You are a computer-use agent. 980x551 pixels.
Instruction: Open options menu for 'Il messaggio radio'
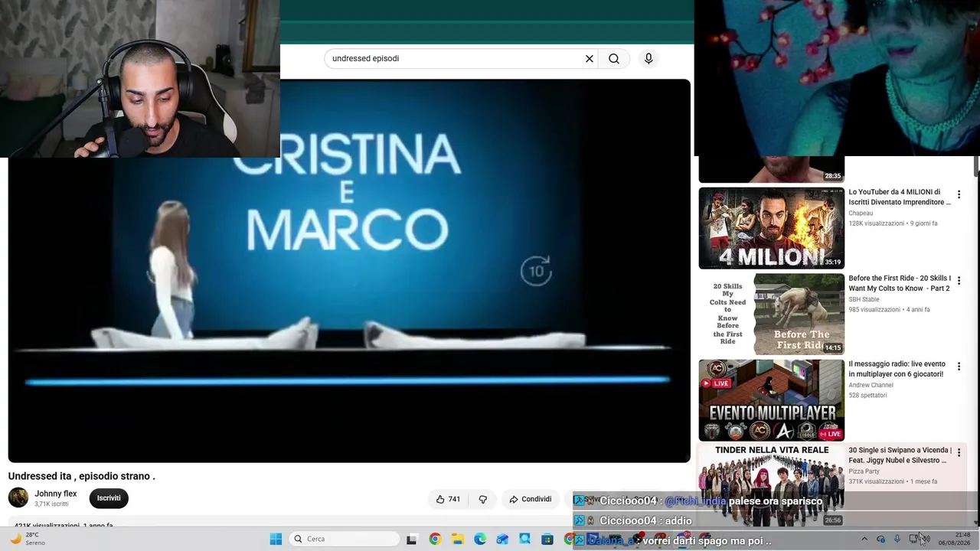(959, 367)
